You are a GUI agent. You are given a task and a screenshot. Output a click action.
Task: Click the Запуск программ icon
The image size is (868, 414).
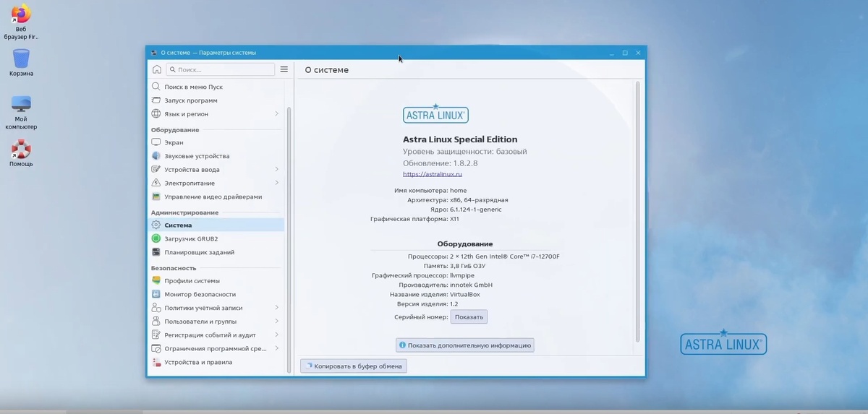(156, 100)
